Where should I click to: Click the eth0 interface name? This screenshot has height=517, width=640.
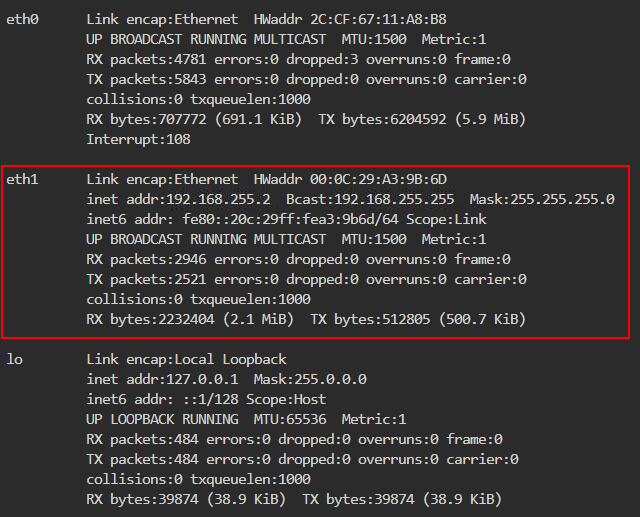(22, 19)
